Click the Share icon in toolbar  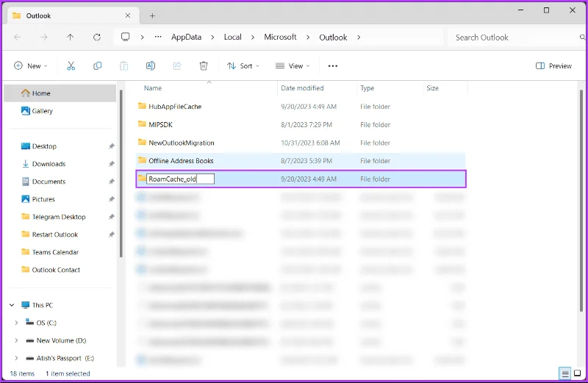[x=177, y=66]
